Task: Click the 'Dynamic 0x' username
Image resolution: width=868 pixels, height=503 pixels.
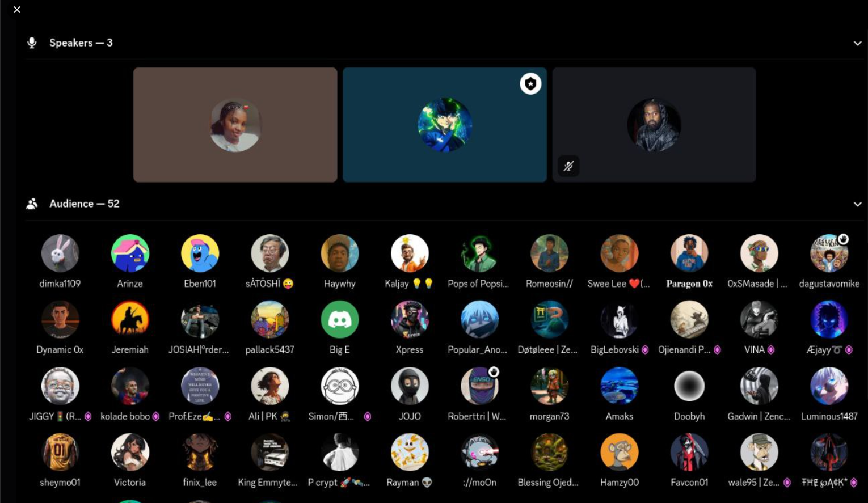Action: click(x=60, y=350)
